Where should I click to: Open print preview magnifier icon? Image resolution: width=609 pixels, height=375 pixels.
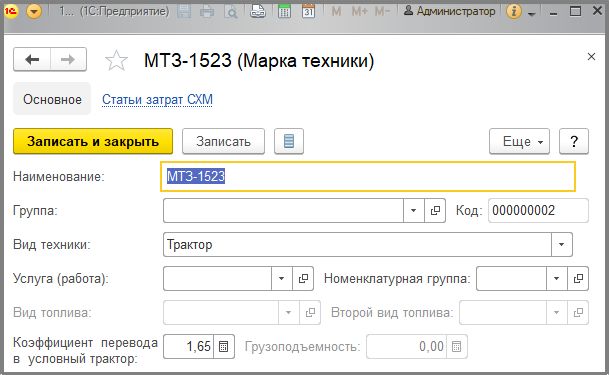(231, 12)
